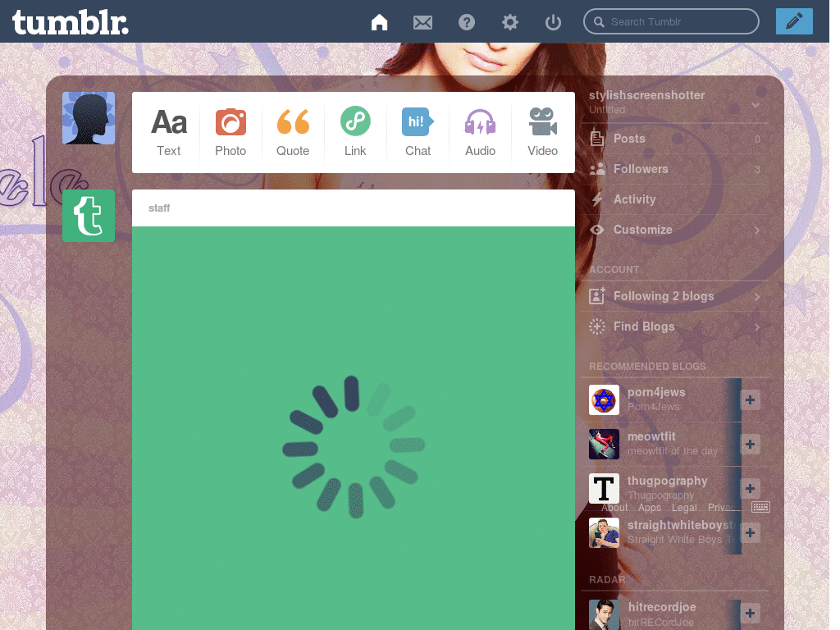This screenshot has width=840, height=630.
Task: Open the Posts list
Action: [x=675, y=139]
